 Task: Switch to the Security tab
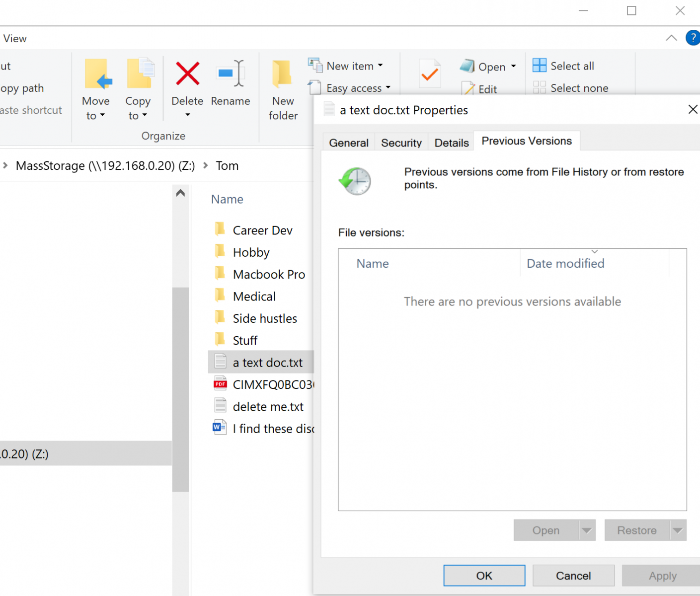401,143
